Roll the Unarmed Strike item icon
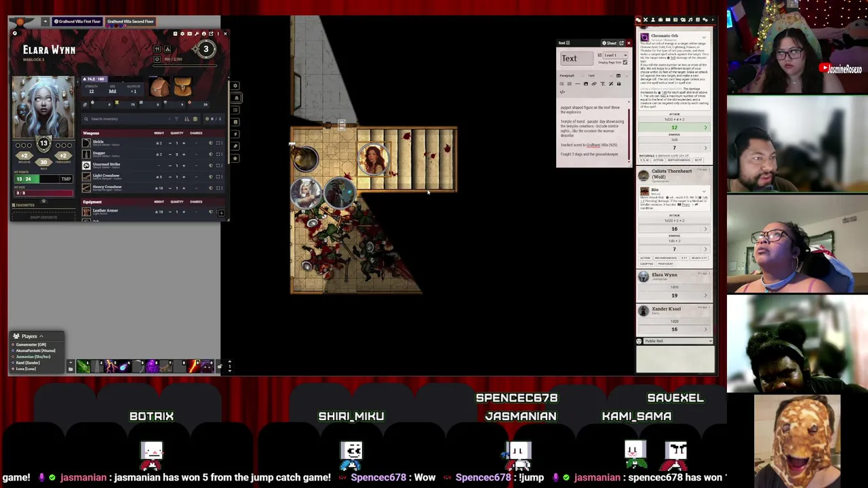This screenshot has width=868, height=488. 86,165
